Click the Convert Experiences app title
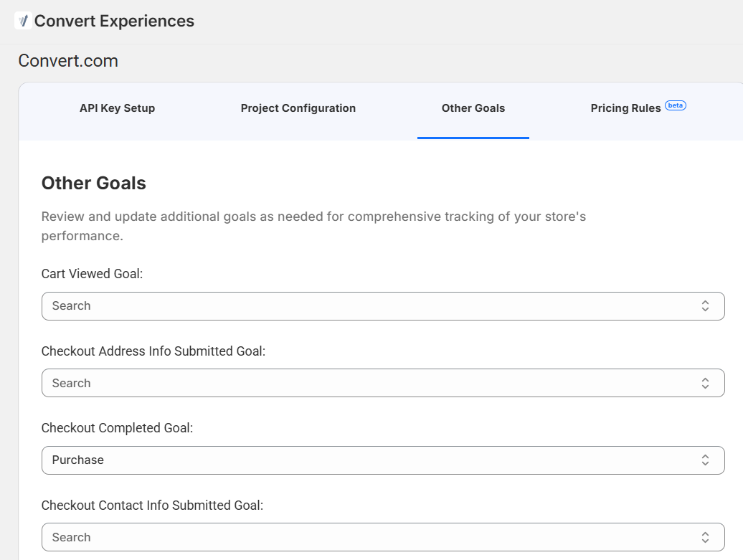The width and height of the screenshot is (743, 560). click(x=114, y=21)
